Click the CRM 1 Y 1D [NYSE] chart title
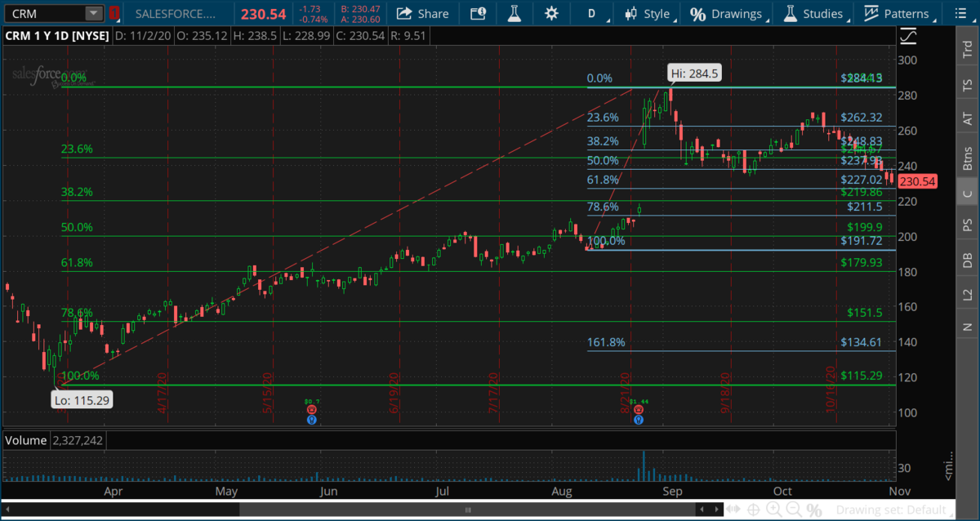980x521 pixels. pos(56,37)
